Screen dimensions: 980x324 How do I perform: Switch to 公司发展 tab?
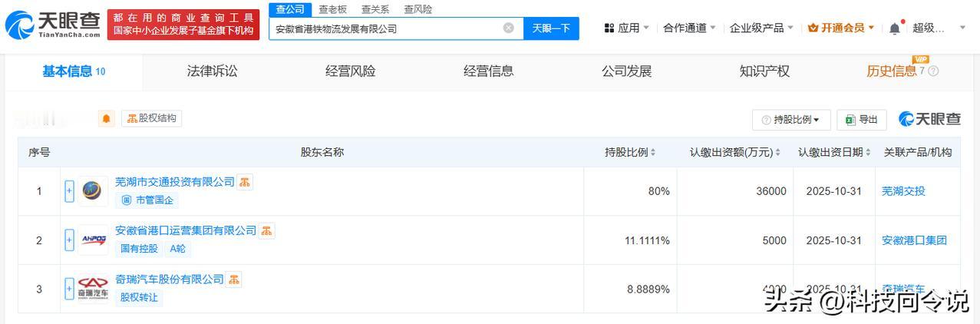(627, 71)
